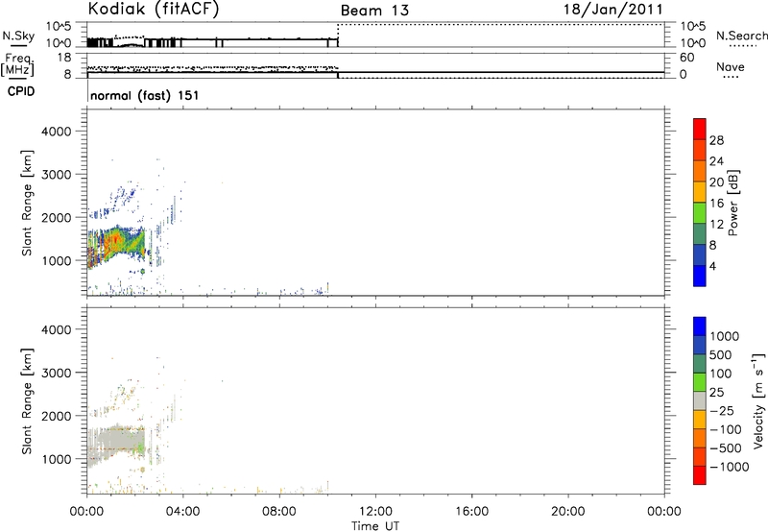Screen dimensions: 768x532
Task: Click the velocity panel "Slant Range [km]" label
Action: click(27, 400)
